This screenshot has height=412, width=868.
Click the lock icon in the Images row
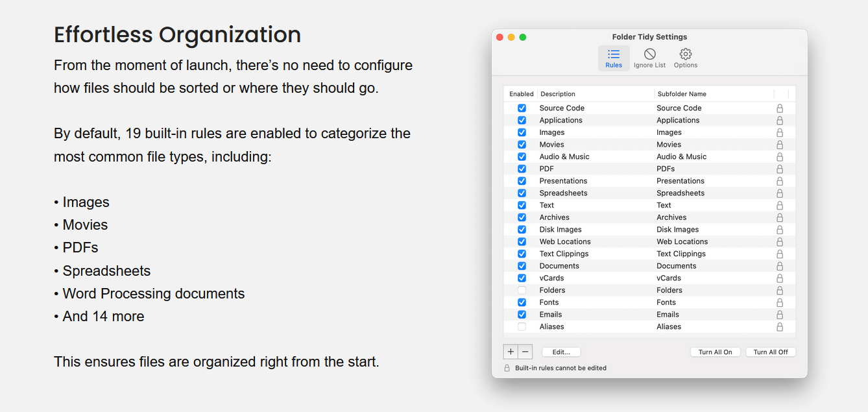(x=780, y=132)
